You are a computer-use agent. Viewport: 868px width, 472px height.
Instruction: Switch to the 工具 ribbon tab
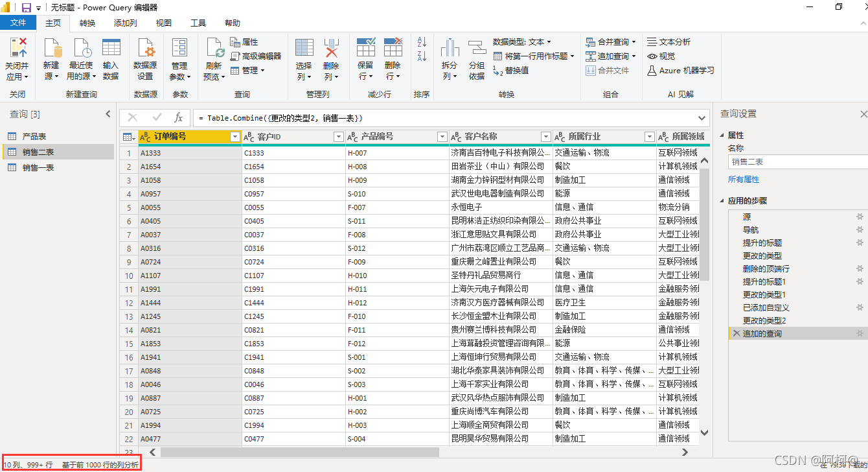(x=198, y=23)
